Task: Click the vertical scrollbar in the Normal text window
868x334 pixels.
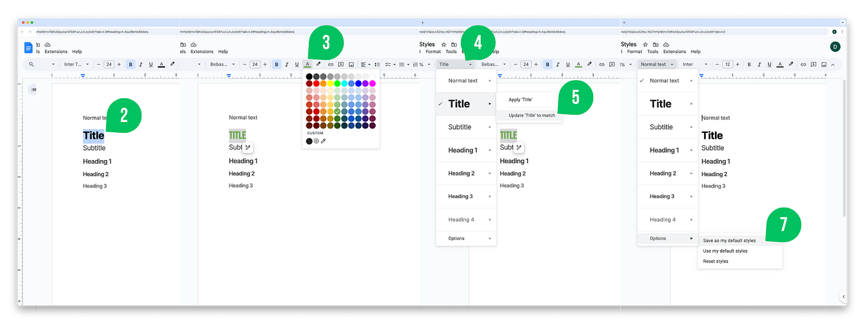Action: (x=844, y=149)
